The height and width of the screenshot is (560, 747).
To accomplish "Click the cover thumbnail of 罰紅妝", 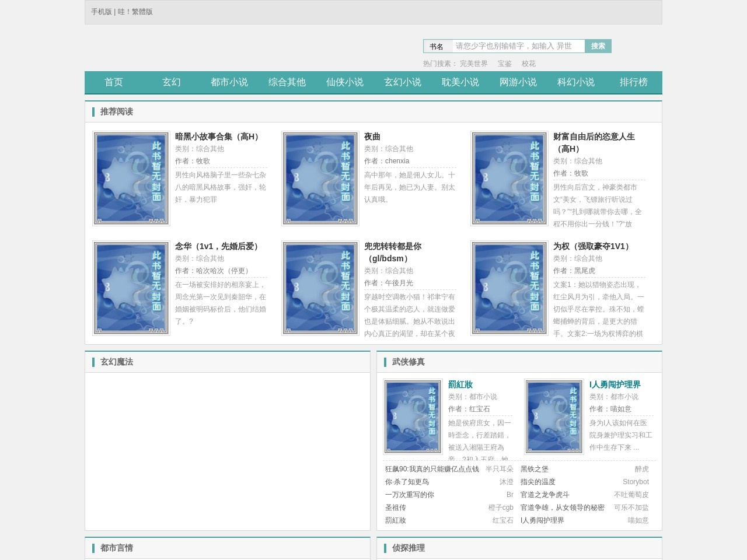I will [x=413, y=416].
